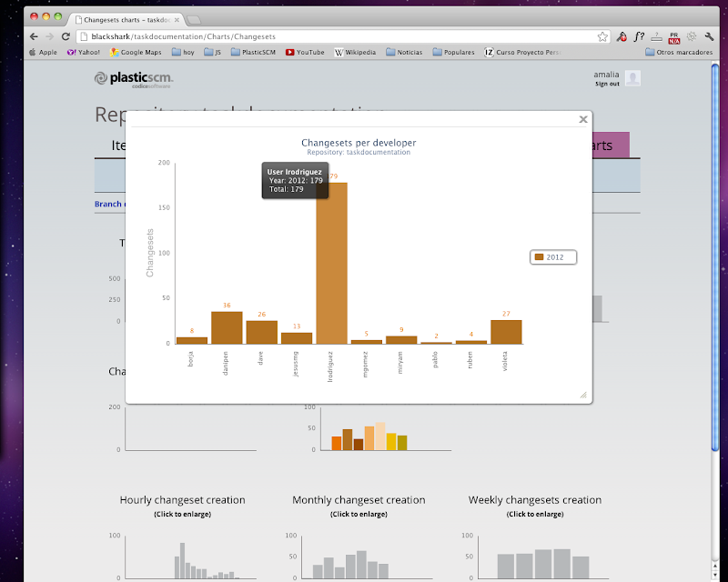Toggle the 2012 series in the chart legend
The height and width of the screenshot is (582, 728).
tap(552, 256)
